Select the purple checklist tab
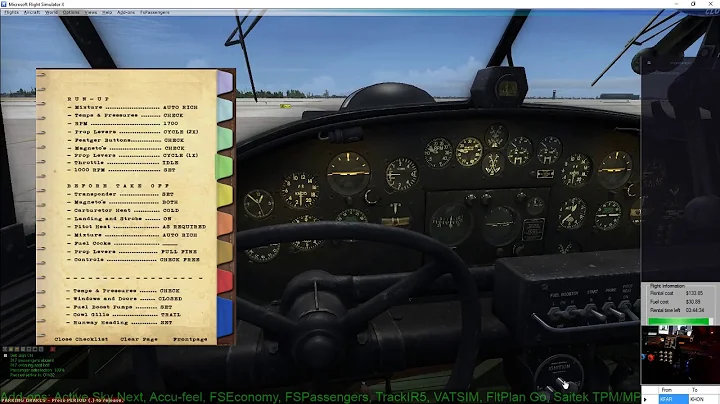The height and width of the screenshot is (404, 720). [x=225, y=83]
